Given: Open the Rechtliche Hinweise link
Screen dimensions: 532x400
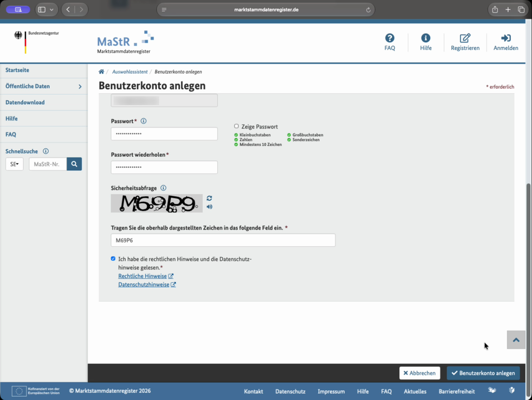Looking at the screenshot, I should tap(146, 276).
